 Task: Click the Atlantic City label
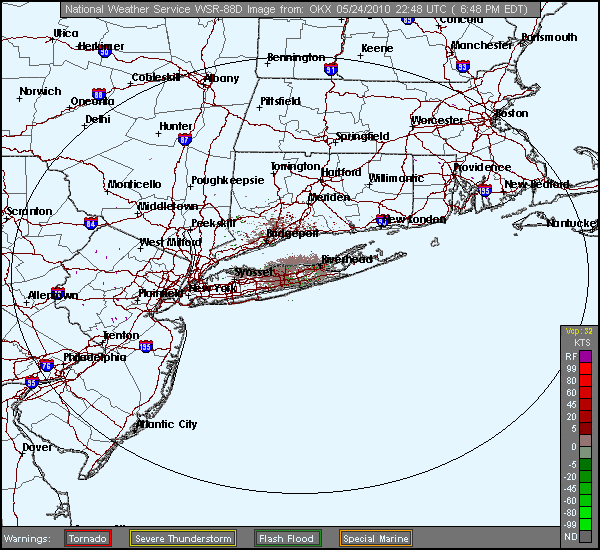(167, 424)
